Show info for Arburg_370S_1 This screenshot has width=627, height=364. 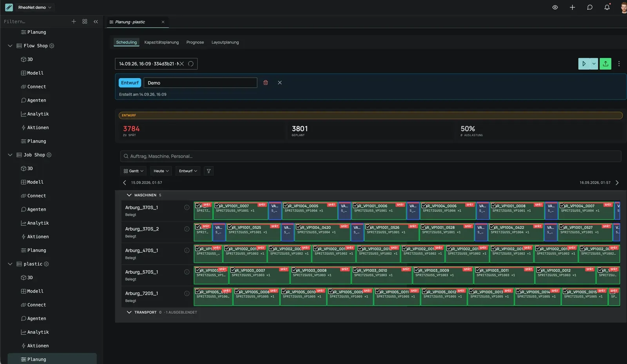point(187,207)
